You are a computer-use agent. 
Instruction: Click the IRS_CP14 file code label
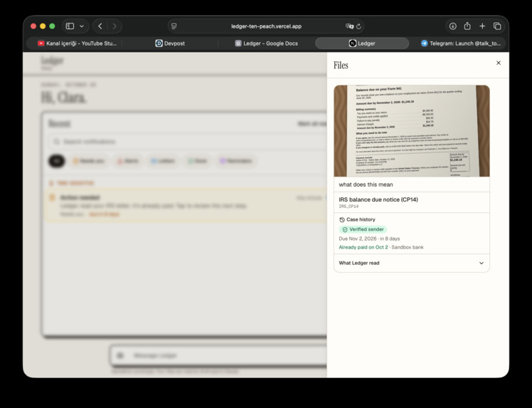pos(349,206)
